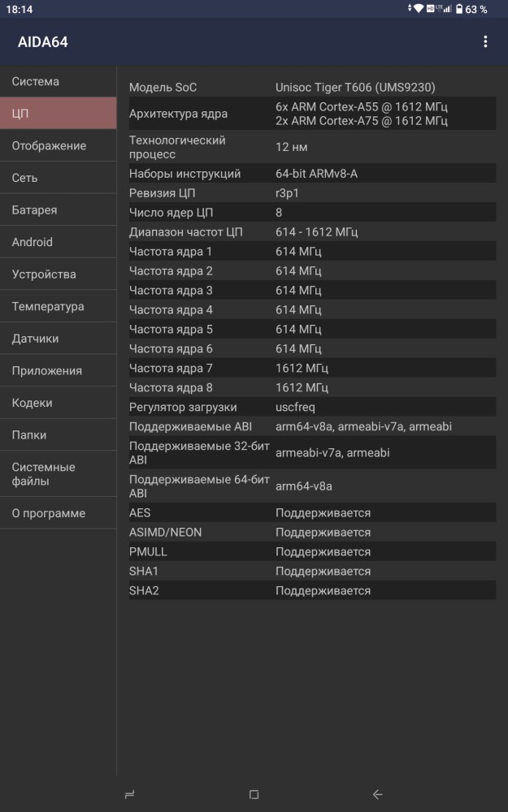Tap the battery icon in status bar
Screen dimensions: 508x812
click(459, 9)
